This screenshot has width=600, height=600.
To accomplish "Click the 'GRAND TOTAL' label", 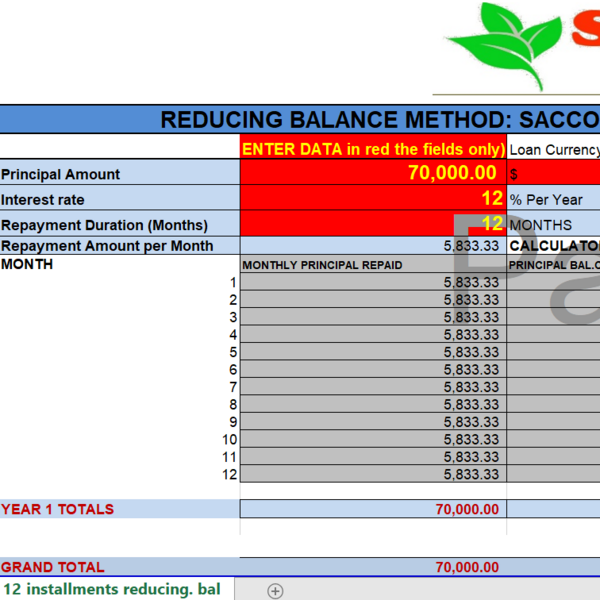I will pos(52,567).
